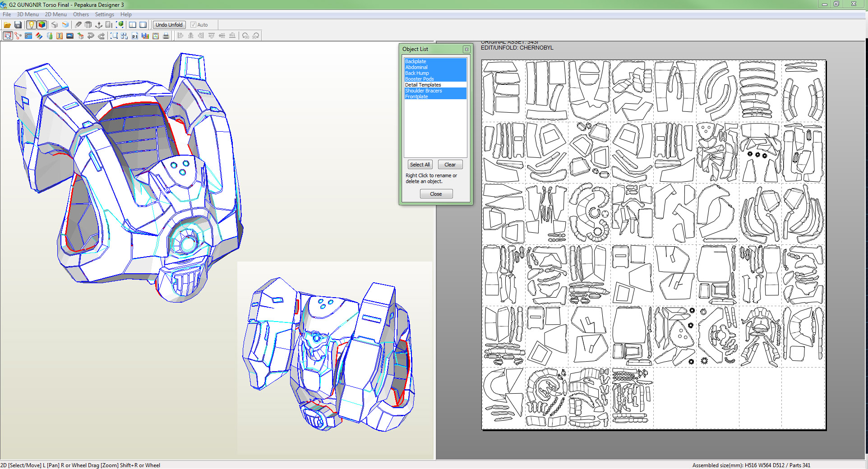Select Shoulder Bracers in the Object List
868x469 pixels.
tap(435, 91)
